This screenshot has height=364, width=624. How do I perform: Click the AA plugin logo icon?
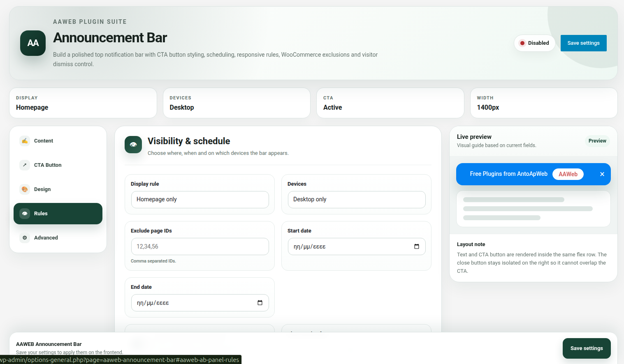[x=33, y=43]
